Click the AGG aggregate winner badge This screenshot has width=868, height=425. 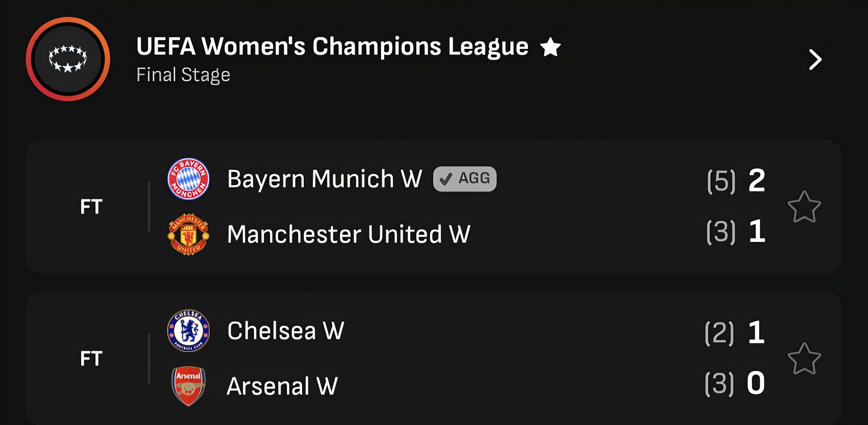click(465, 179)
